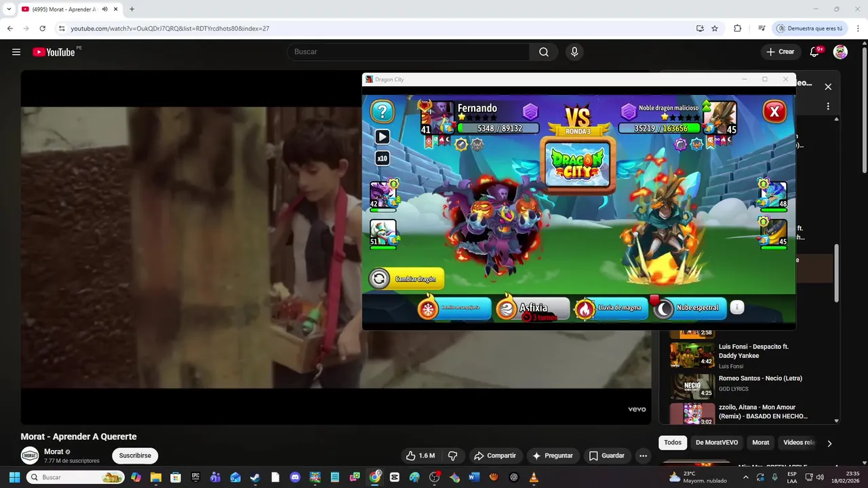
Task: Open YouTube hamburger guide menu
Action: 16,52
